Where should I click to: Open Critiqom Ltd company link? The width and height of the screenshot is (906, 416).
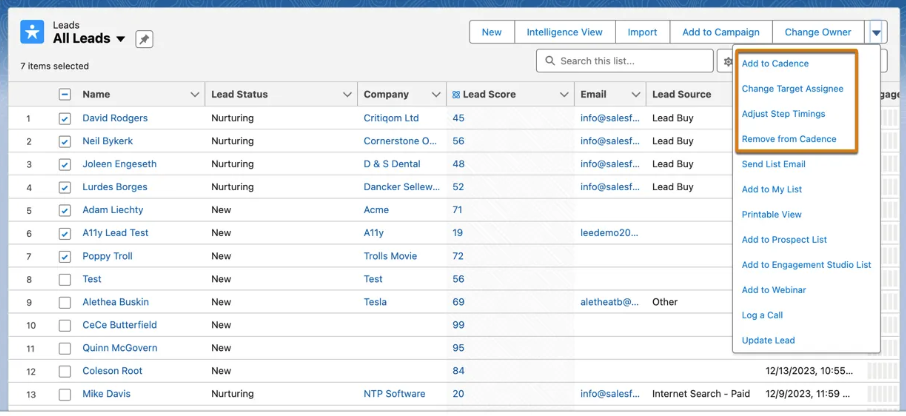coord(391,118)
